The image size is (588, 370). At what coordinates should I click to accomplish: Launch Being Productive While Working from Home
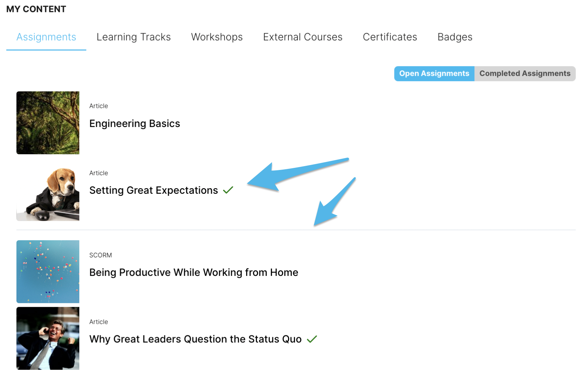click(194, 272)
